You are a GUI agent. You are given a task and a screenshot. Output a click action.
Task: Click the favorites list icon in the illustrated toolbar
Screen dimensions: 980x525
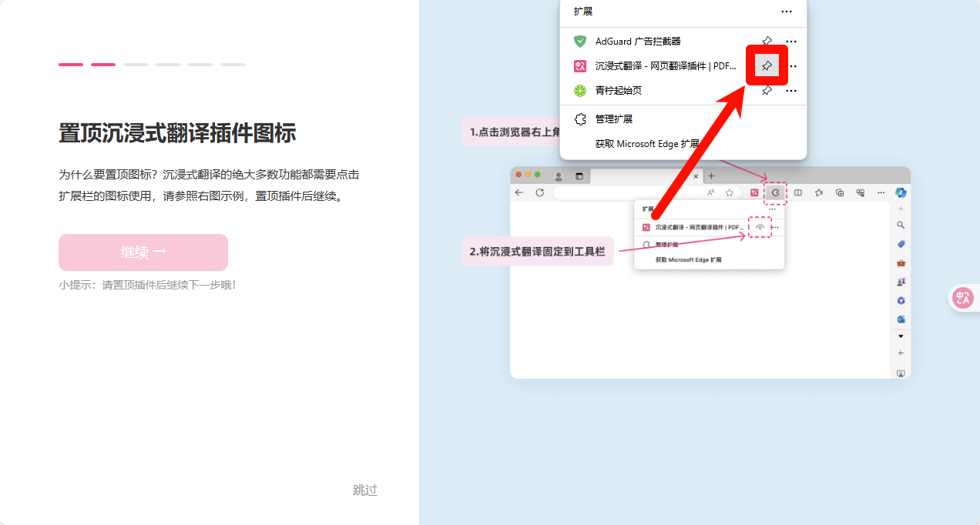coord(819,192)
